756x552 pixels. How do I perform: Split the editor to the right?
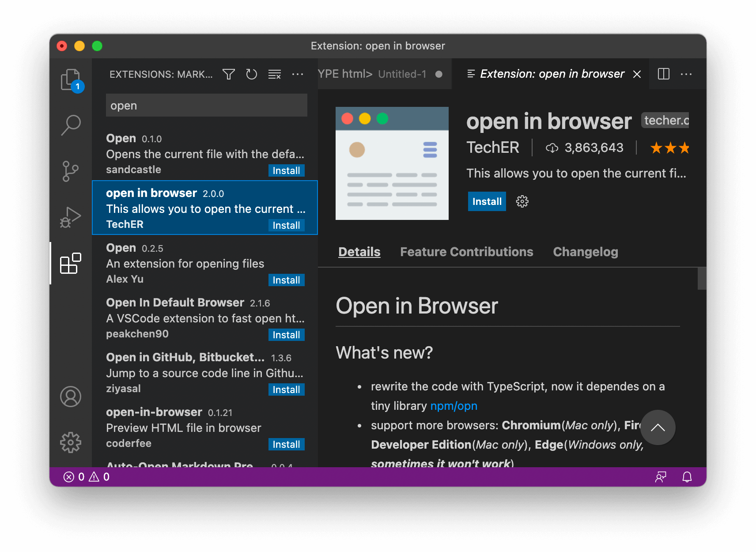click(664, 74)
